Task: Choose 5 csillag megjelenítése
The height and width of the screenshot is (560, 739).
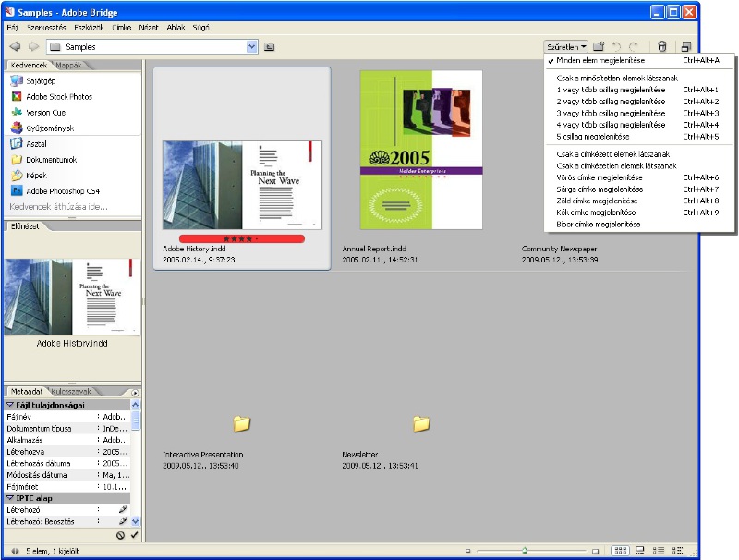Action: 639,137
